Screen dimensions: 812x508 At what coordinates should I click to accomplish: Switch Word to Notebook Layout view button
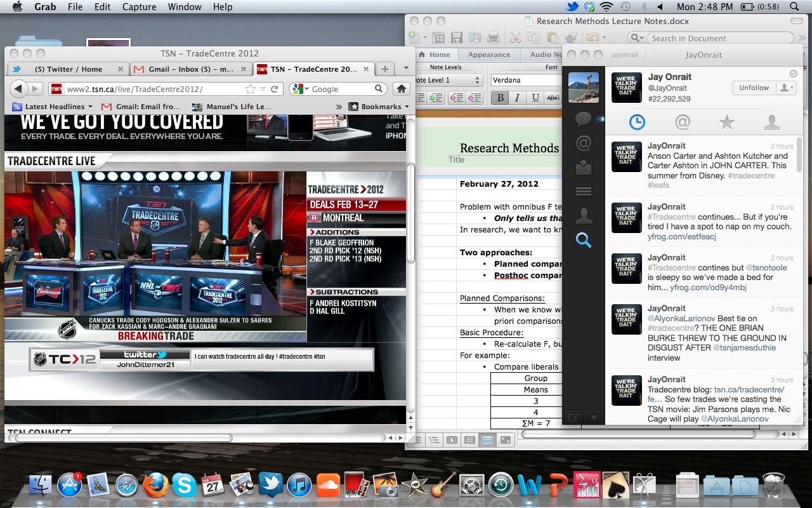(x=487, y=439)
